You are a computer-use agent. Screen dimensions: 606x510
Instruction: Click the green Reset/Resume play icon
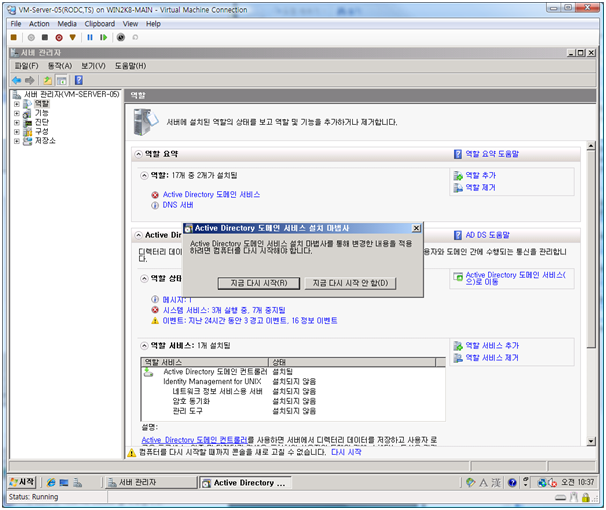[103, 37]
